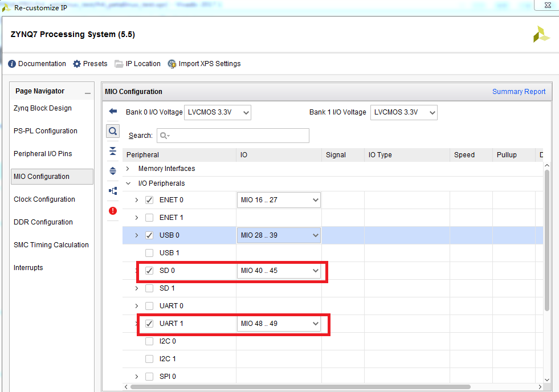Image resolution: width=559 pixels, height=392 pixels.
Task: Click the Xilinx logo in header
Action: (541, 34)
